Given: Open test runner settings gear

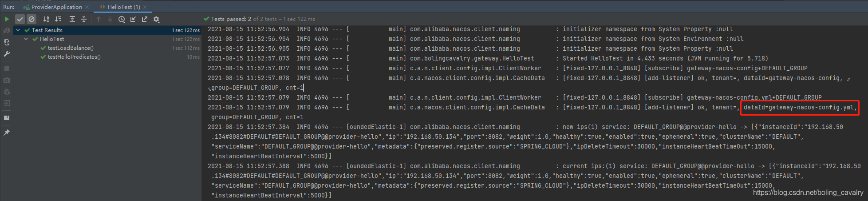Looking at the screenshot, I should tap(156, 19).
